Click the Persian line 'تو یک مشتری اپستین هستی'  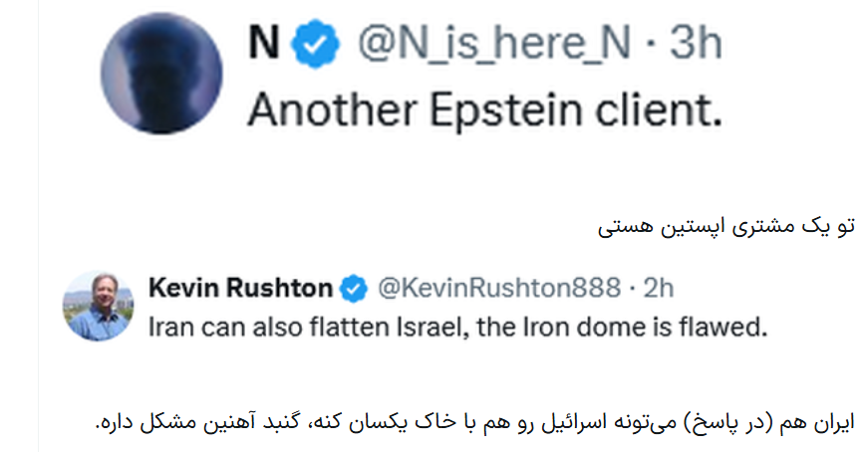click(x=726, y=226)
